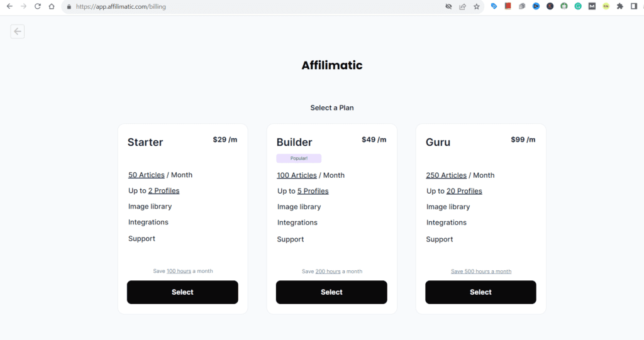Click the Grammarly extension icon
This screenshot has width=644, height=340.
578,6
